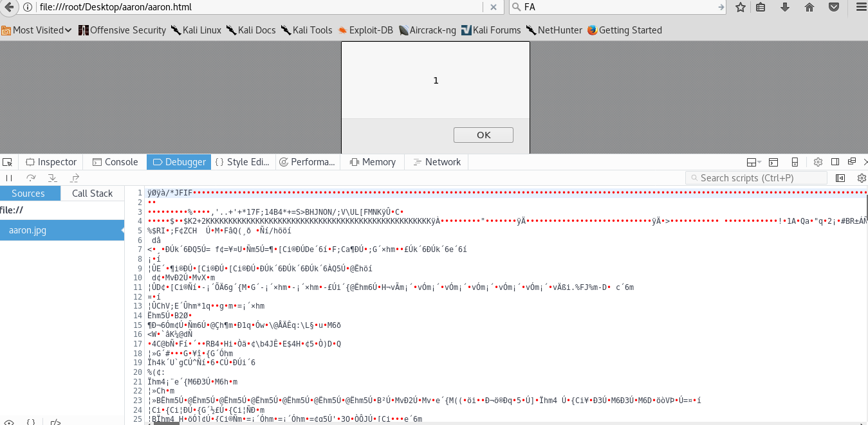Collapse the sources sidebar panel icon
Image resolution: width=868 pixels, height=425 pixels.
point(840,178)
